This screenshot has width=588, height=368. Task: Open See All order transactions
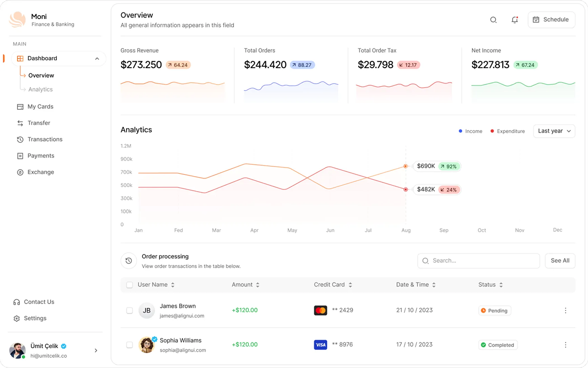pyautogui.click(x=560, y=261)
